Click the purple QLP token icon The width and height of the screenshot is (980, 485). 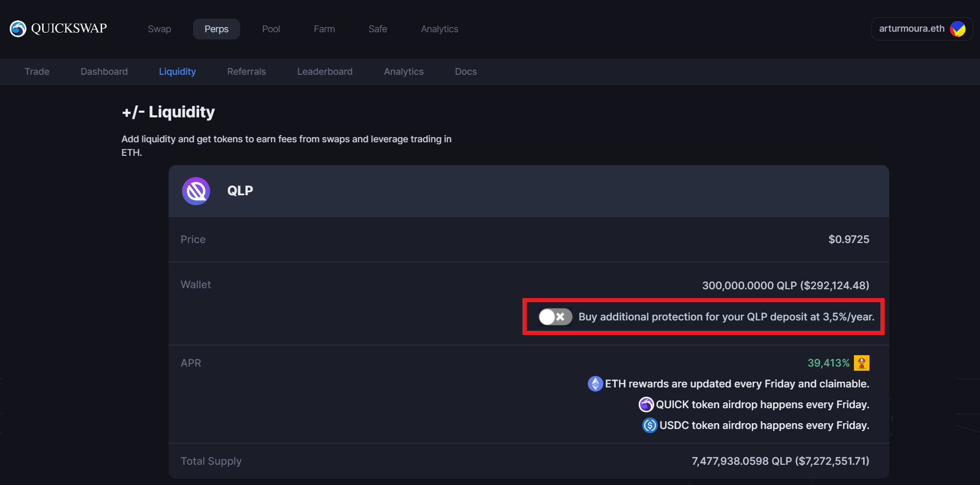pyautogui.click(x=196, y=191)
